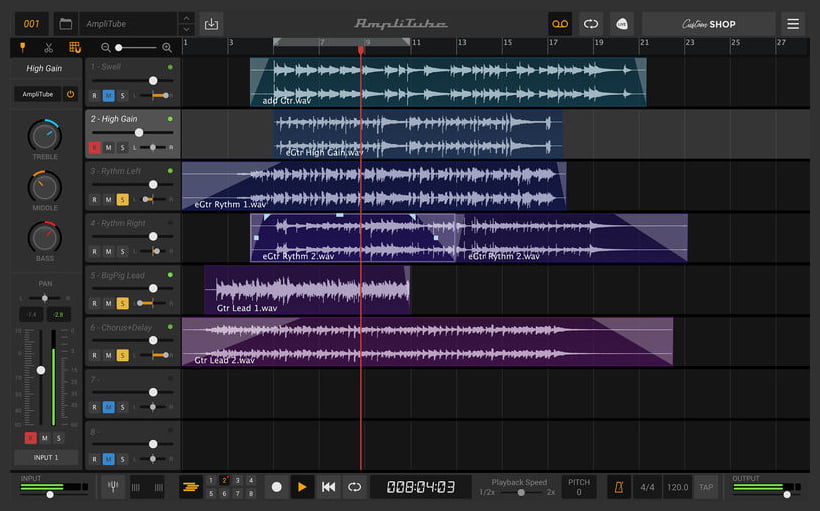Rewind to the start
The image size is (820, 511).
point(328,487)
